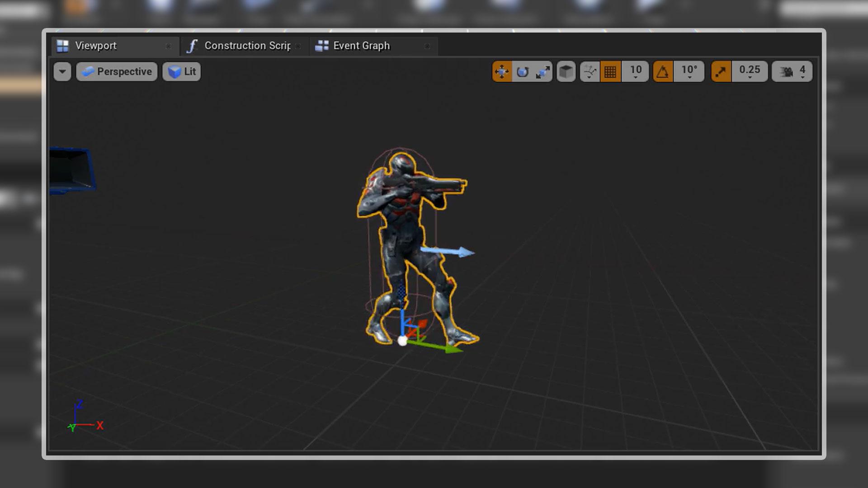Click the Lit view mode button

click(x=181, y=71)
